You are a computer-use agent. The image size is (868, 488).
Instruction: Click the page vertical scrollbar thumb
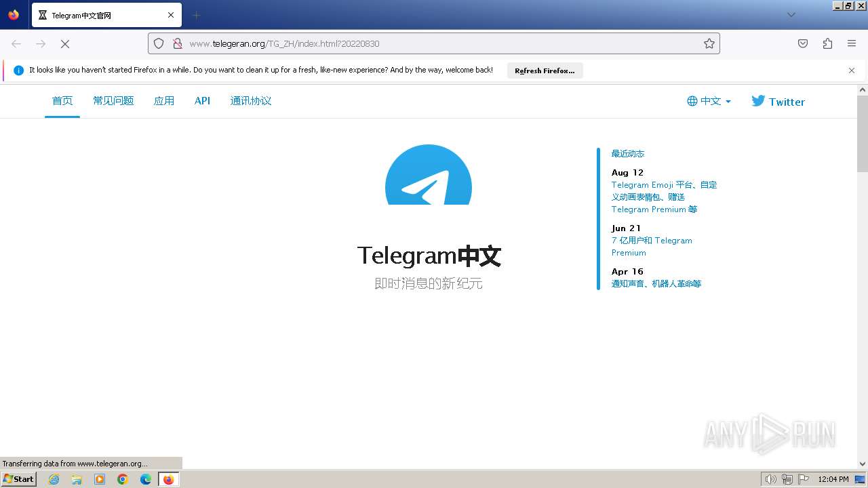863,134
